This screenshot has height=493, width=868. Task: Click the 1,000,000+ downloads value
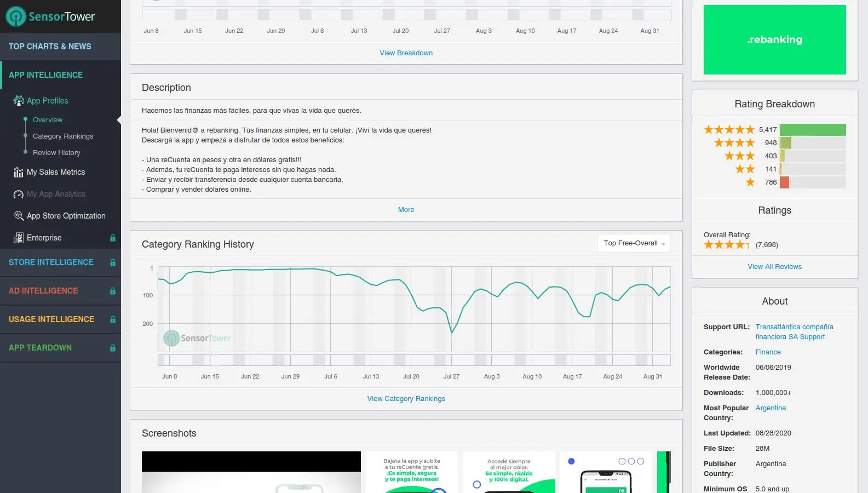773,393
